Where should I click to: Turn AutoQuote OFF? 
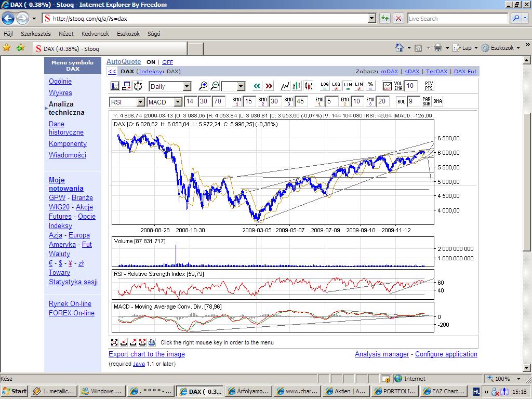click(168, 62)
